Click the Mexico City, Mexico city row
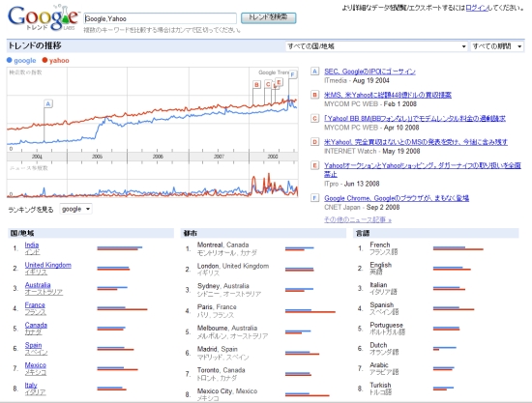The height and width of the screenshot is (403, 532). coord(263,394)
